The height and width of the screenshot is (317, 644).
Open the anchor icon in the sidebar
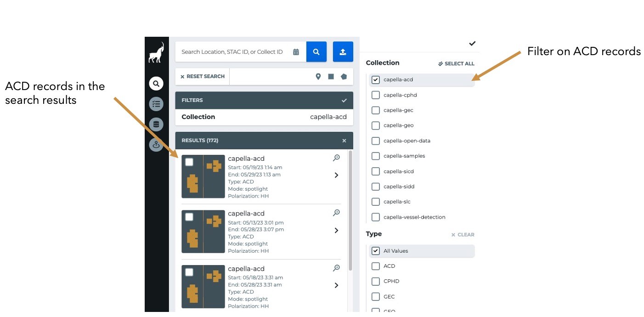pyautogui.click(x=156, y=144)
